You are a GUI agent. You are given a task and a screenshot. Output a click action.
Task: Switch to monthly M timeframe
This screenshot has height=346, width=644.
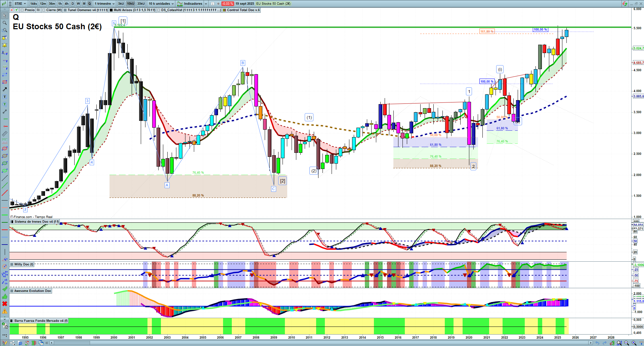(x=84, y=4)
